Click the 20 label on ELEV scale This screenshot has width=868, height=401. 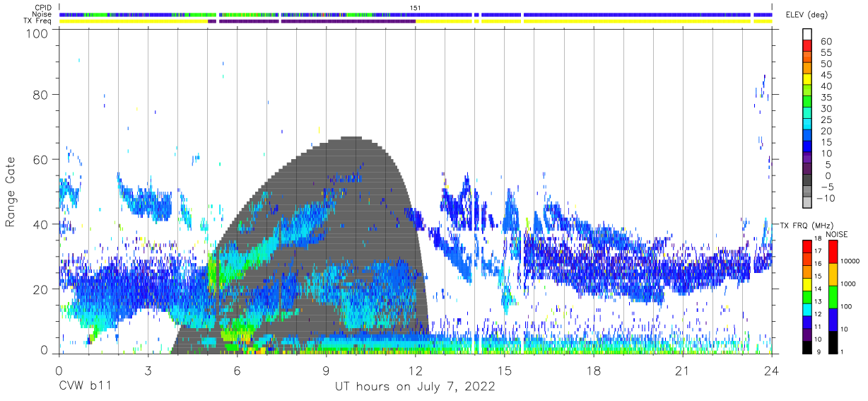tap(825, 131)
